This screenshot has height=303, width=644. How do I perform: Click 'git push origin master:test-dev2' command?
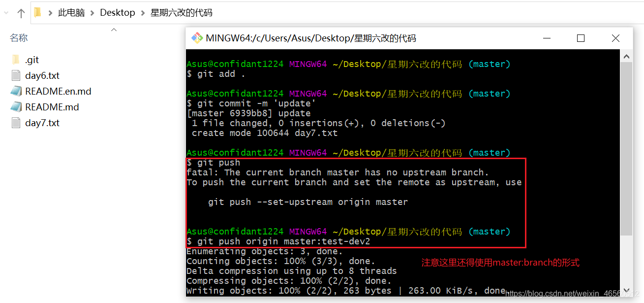point(278,241)
